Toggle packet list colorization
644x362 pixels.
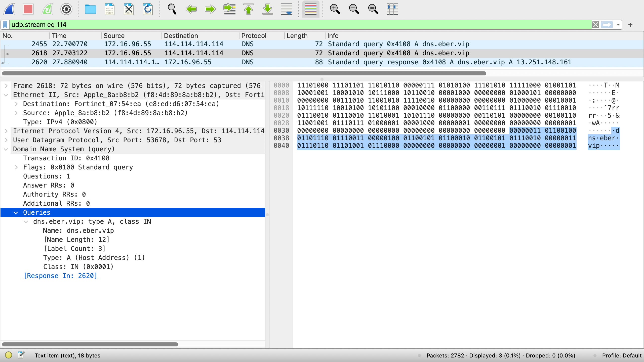click(x=311, y=9)
